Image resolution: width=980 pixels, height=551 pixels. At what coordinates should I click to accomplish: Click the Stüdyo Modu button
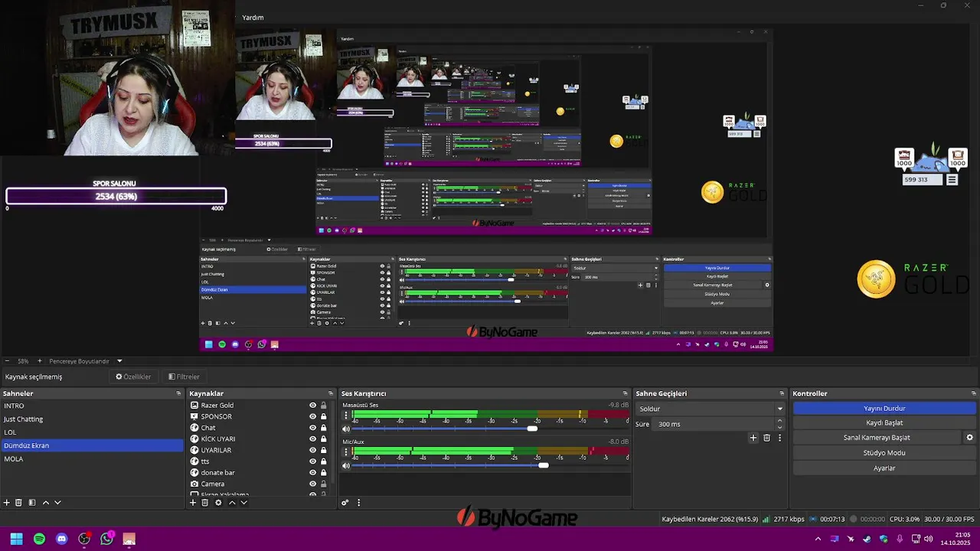tap(884, 453)
